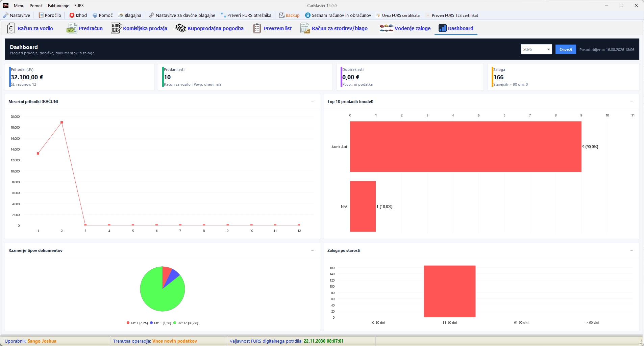Open Komisijska prodaja checklist icon

[x=116, y=28]
